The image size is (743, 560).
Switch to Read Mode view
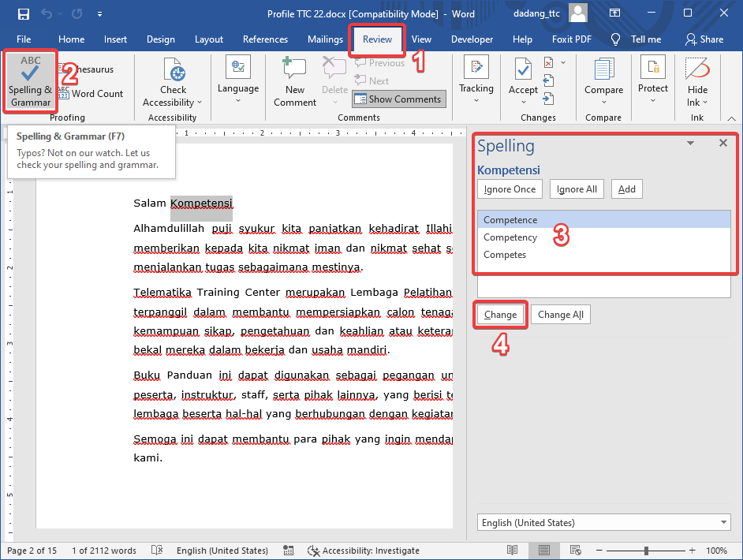click(x=513, y=550)
